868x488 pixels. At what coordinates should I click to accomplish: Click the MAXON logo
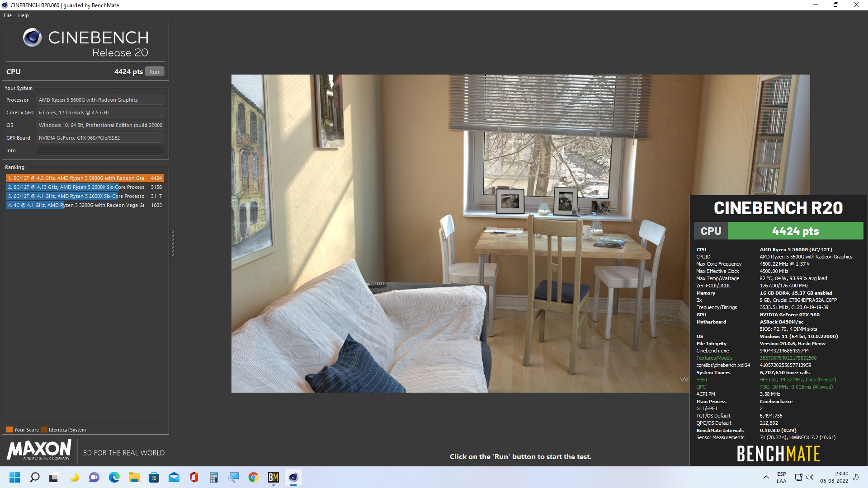[x=39, y=450]
